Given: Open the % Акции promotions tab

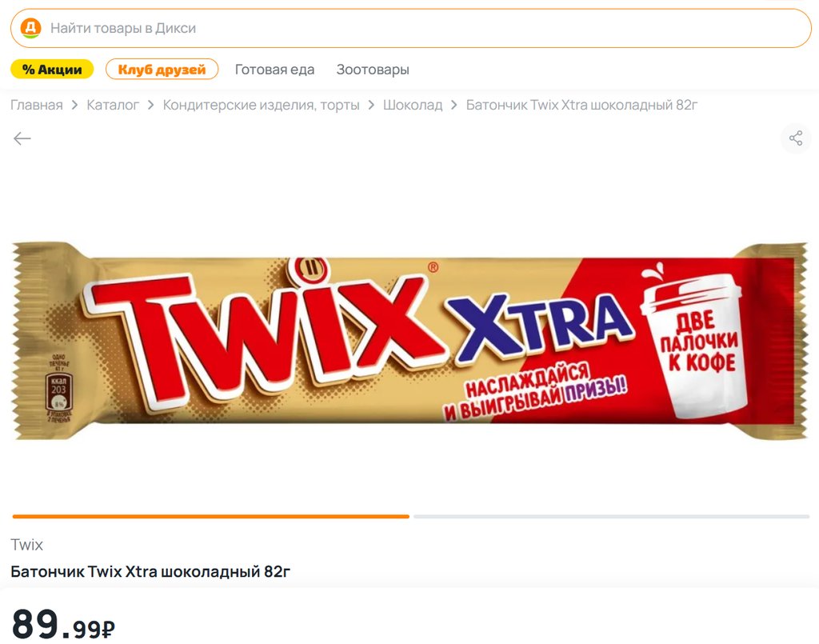Looking at the screenshot, I should click(x=52, y=70).
